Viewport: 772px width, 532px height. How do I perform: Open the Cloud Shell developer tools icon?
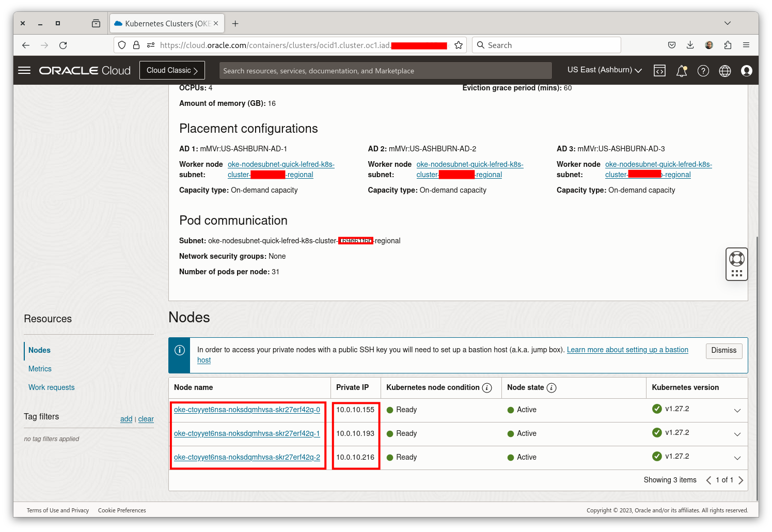(659, 71)
